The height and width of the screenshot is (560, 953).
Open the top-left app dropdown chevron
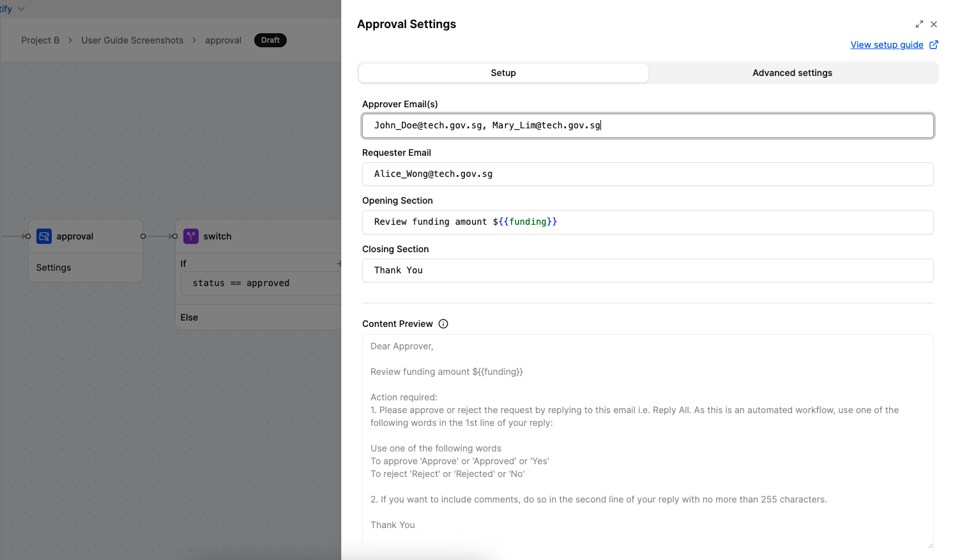(20, 9)
